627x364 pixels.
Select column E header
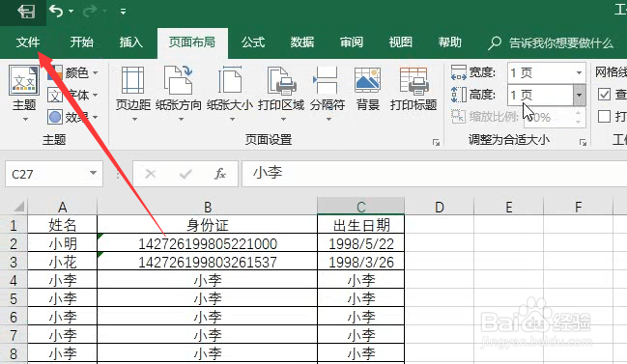508,207
